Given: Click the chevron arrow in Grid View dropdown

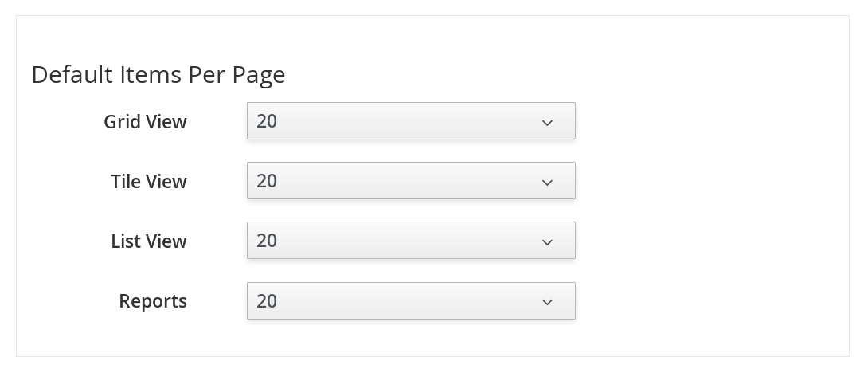Looking at the screenshot, I should 547,122.
